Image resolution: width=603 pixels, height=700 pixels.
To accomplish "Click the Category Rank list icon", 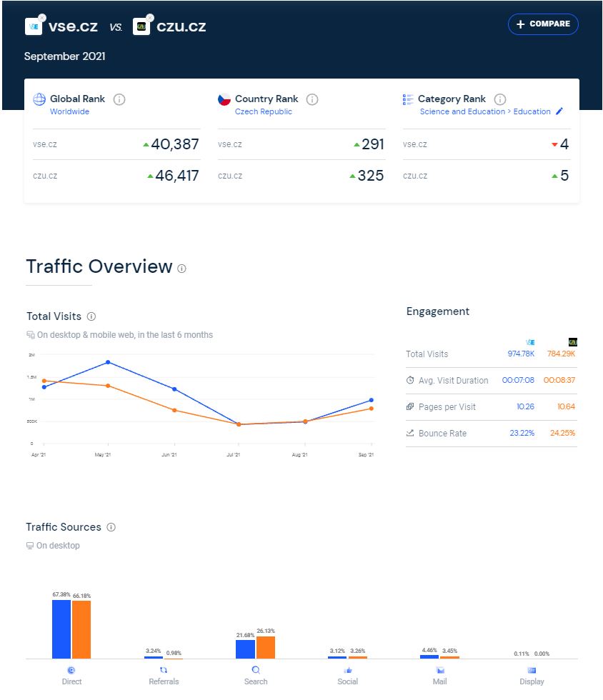I will pos(408,99).
